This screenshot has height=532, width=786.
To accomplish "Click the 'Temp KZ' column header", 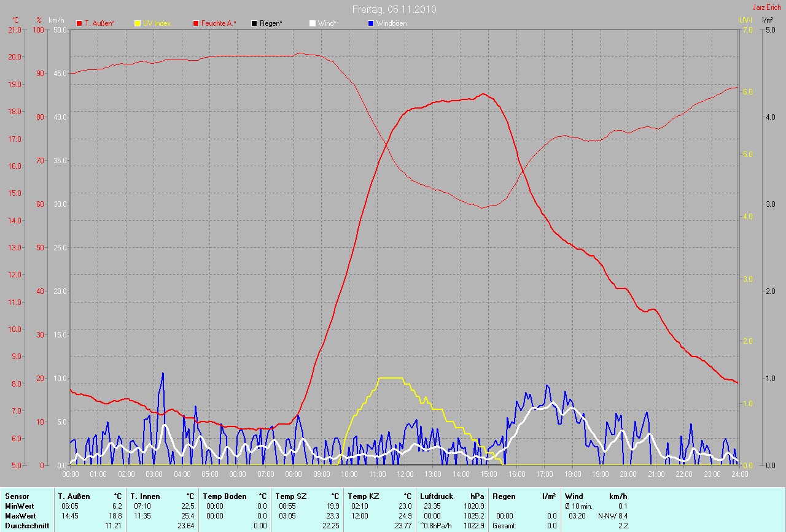I will 363,496.
